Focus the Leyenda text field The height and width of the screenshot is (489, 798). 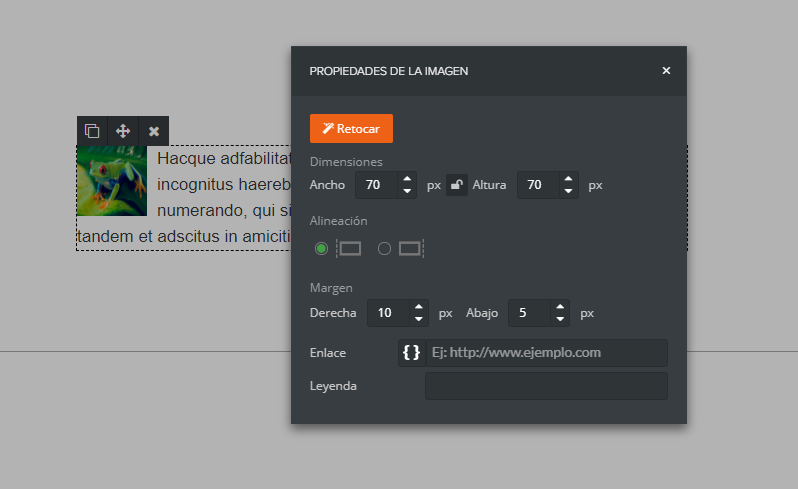546,386
